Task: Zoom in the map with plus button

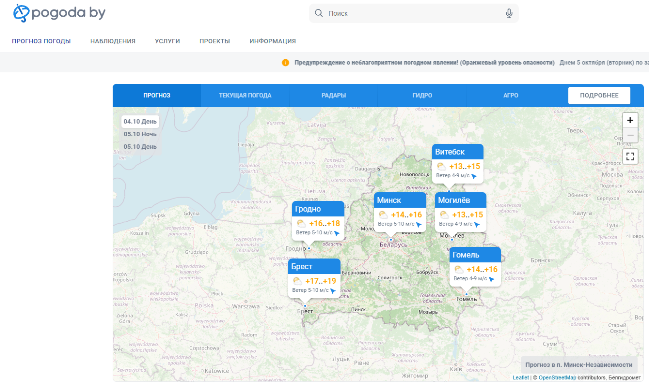Action: pos(630,120)
